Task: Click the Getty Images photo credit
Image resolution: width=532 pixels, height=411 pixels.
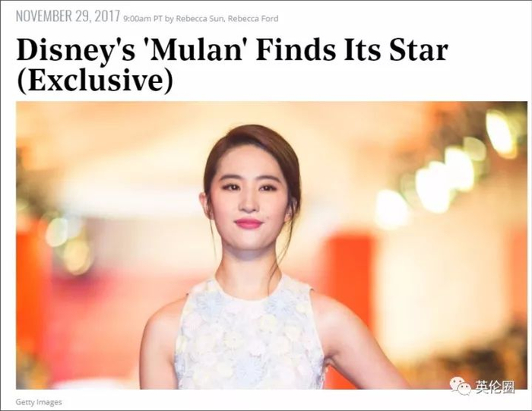Action: point(39,402)
